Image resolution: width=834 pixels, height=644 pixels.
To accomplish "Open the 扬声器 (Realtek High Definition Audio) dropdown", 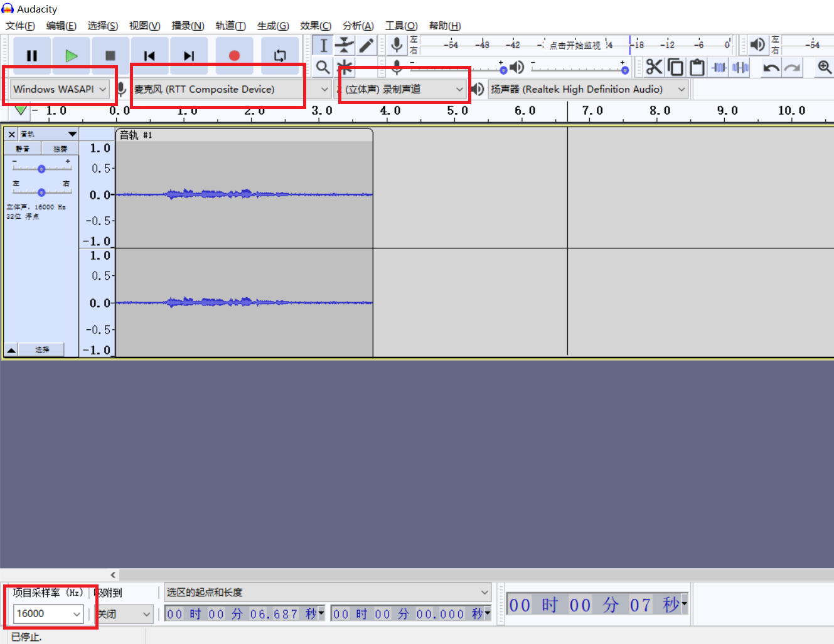I will 588,89.
